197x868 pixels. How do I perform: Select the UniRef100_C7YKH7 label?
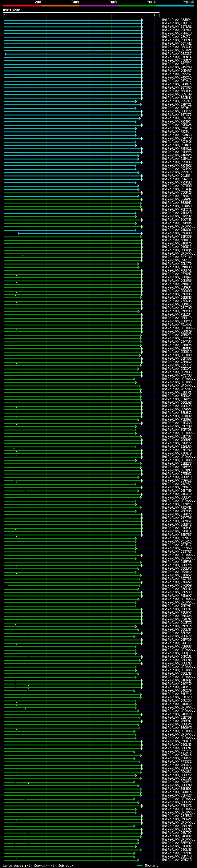(177, 274)
